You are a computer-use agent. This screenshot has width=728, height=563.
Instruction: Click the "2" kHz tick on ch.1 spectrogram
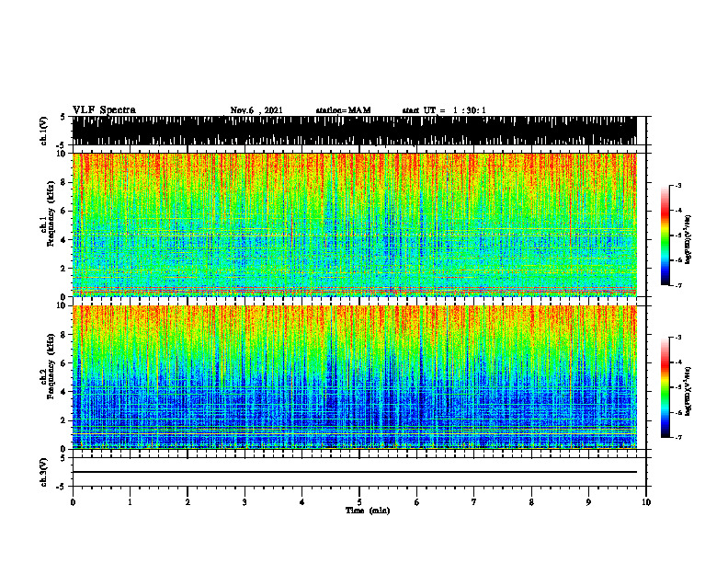(x=64, y=269)
